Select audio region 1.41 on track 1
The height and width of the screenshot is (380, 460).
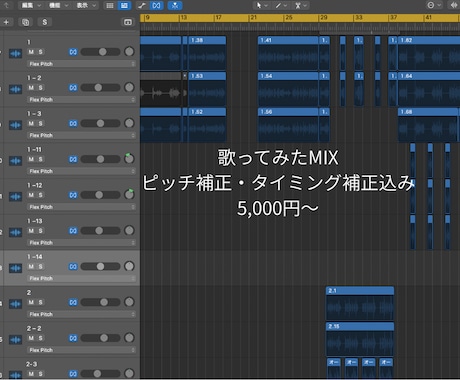pyautogui.click(x=288, y=53)
